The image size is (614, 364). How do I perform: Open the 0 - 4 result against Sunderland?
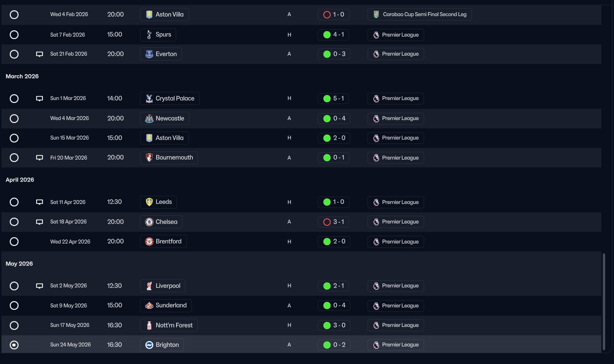tap(334, 305)
